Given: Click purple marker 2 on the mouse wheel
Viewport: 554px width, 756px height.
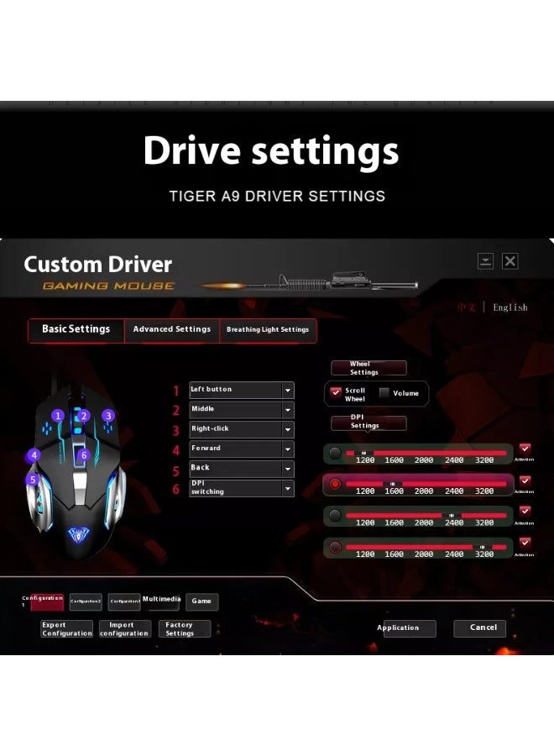Looking at the screenshot, I should pos(84,416).
